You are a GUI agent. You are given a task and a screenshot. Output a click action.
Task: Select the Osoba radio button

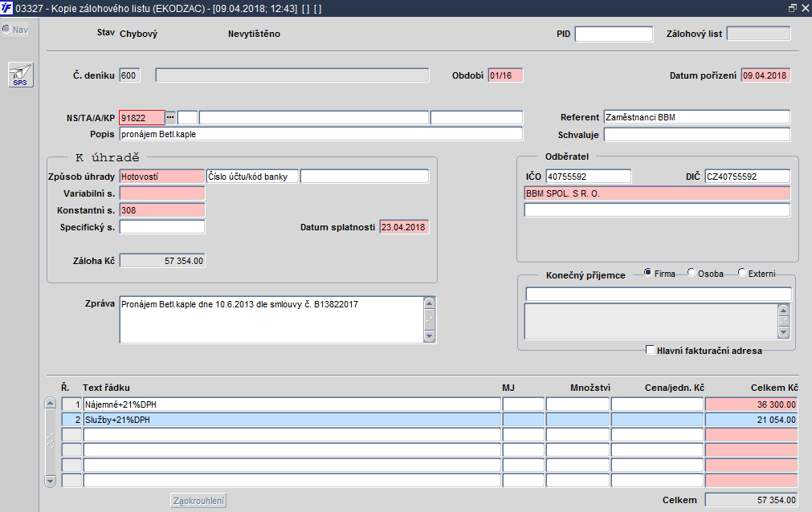(692, 272)
